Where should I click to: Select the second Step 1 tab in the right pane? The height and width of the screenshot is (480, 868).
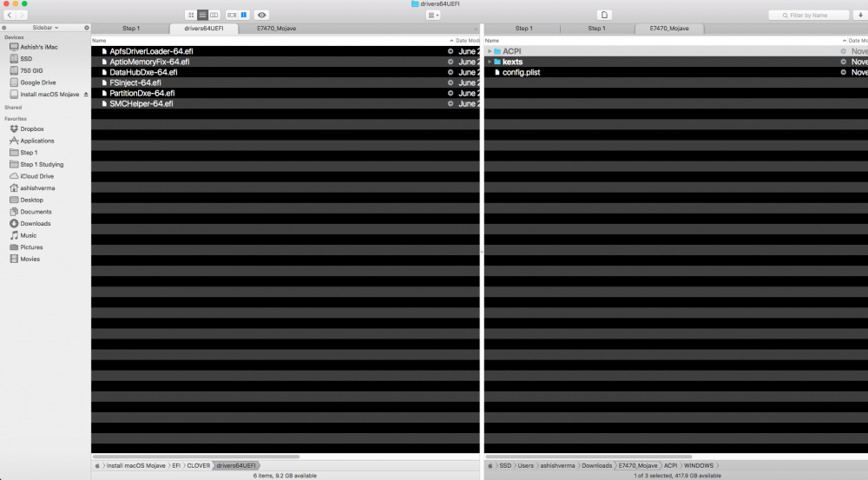pyautogui.click(x=596, y=29)
